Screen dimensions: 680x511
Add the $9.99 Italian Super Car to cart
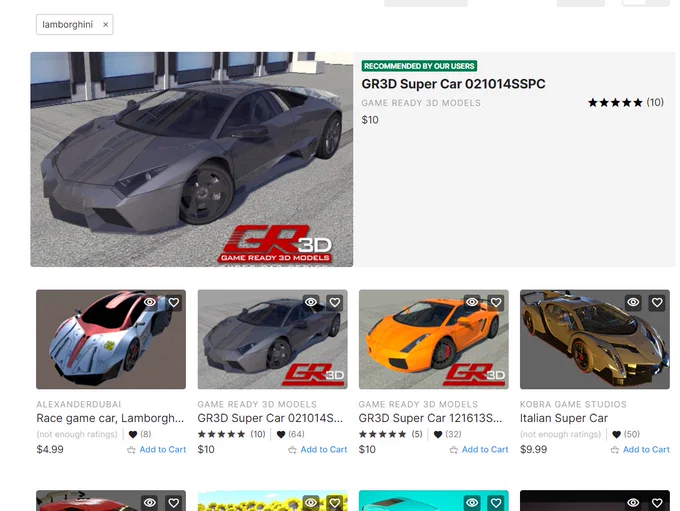(640, 449)
